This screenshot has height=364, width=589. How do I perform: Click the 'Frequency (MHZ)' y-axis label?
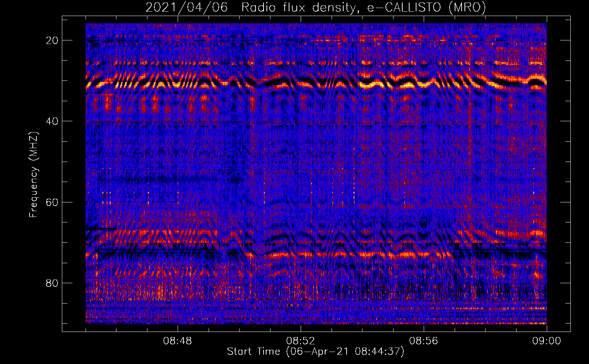pos(33,174)
